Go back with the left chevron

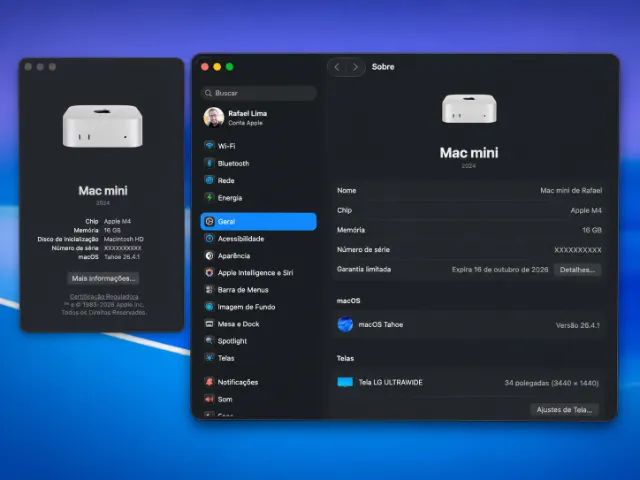tap(337, 67)
